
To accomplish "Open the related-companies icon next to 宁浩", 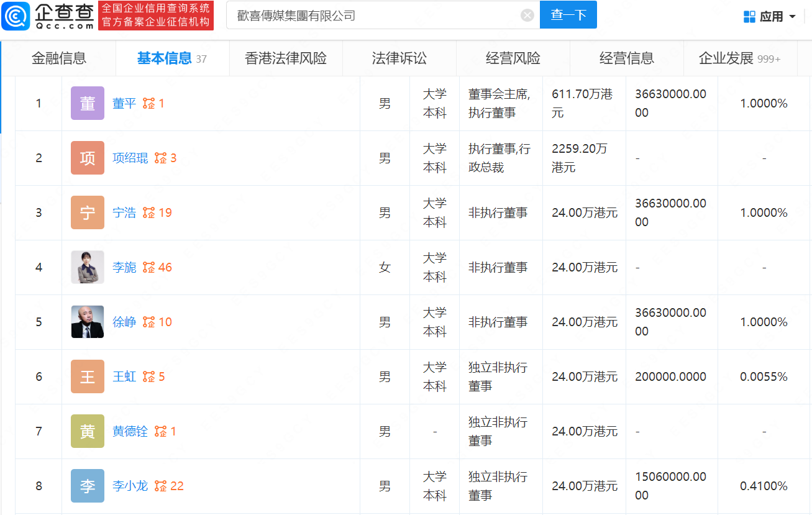I will coord(148,213).
